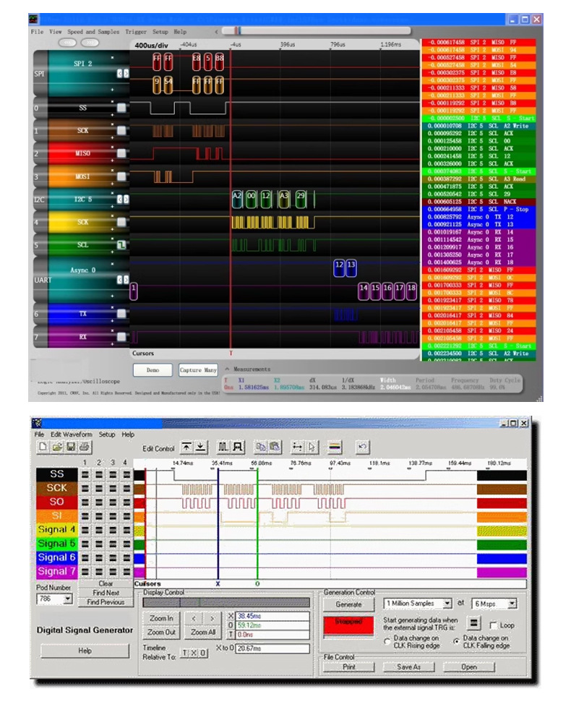Open the Edit Waveform menu
Screen dimensions: 571x728
pos(72,434)
